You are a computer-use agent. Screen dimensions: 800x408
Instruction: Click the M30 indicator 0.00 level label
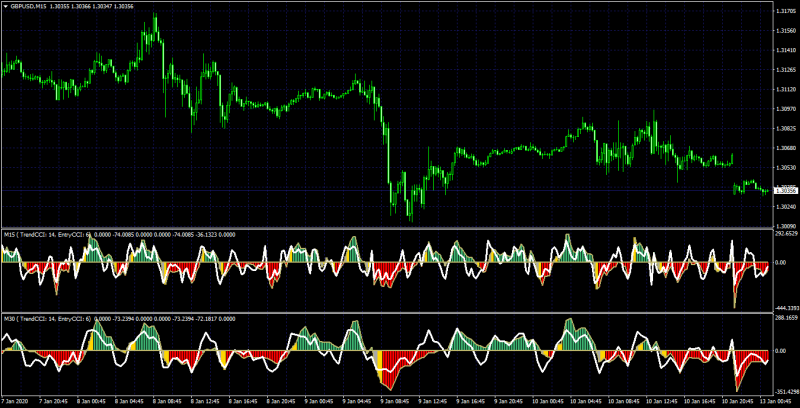[x=781, y=351]
